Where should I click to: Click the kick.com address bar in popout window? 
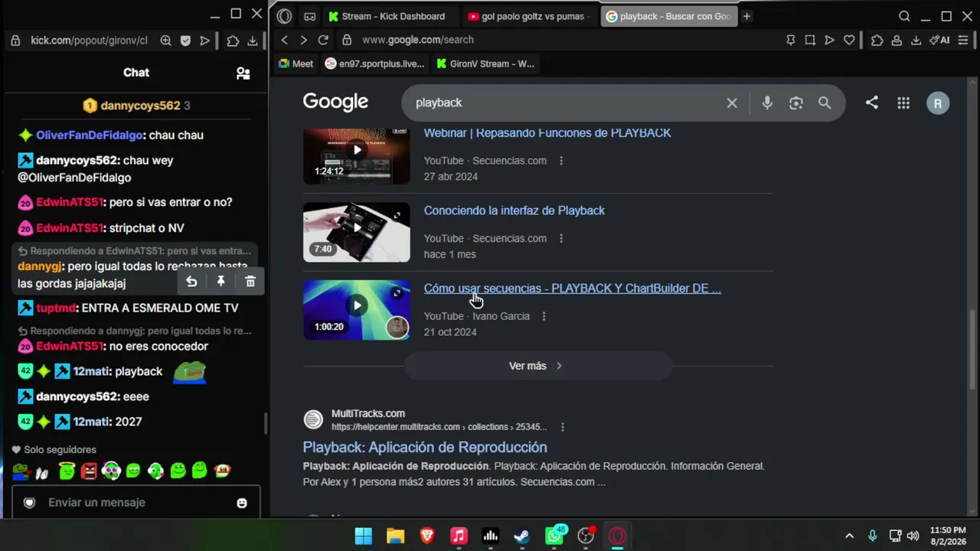tap(89, 41)
